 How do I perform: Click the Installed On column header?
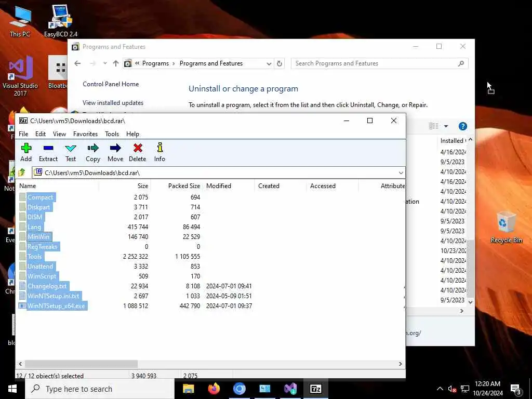click(x=453, y=141)
